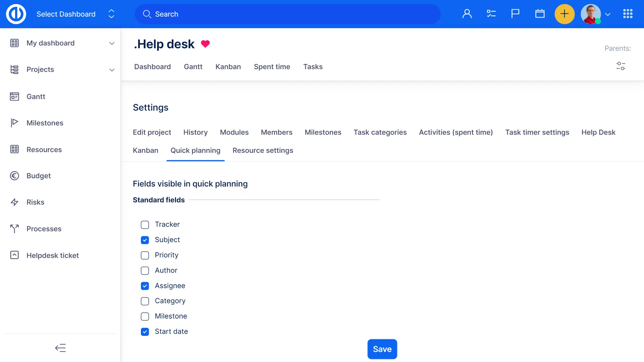The width and height of the screenshot is (644, 362).
Task: Open the Select Dashboard dropdown
Action: [x=75, y=14]
